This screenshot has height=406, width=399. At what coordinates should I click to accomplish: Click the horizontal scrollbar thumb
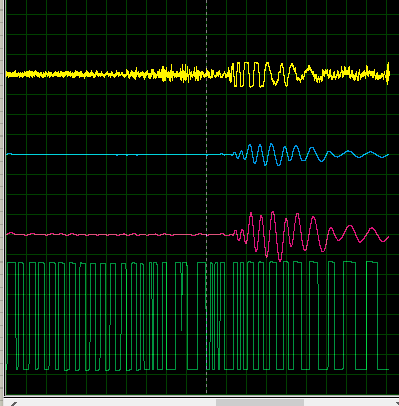[x=260, y=403]
